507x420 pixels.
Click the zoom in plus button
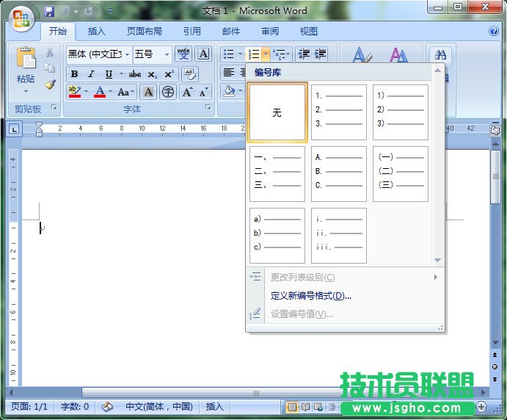(481, 407)
